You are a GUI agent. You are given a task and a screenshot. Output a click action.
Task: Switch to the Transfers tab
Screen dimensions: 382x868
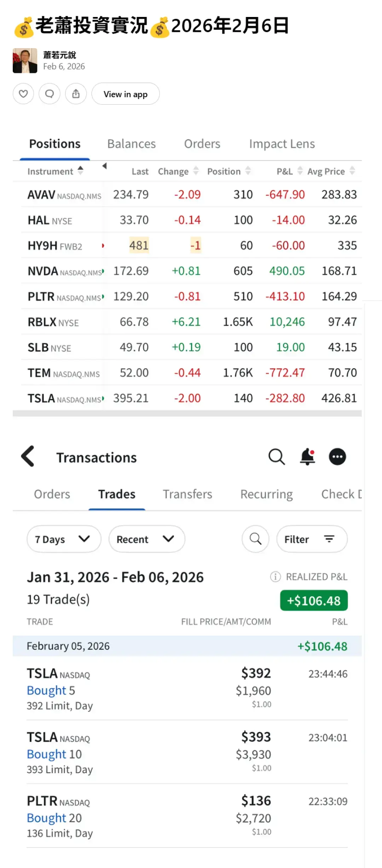point(187,494)
